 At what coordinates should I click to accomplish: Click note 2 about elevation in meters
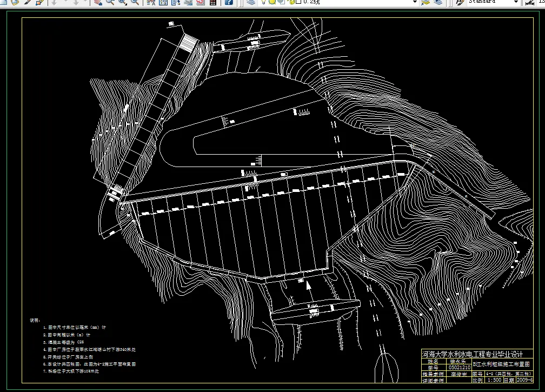67,335
